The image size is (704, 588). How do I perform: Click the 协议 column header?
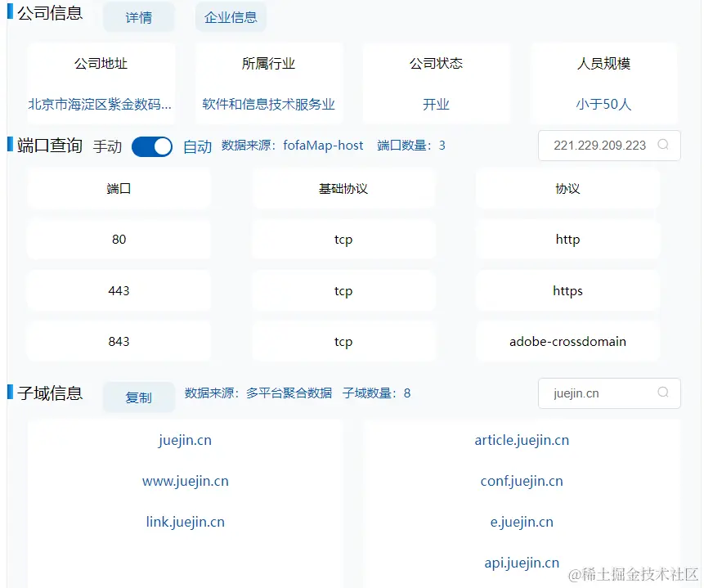click(568, 188)
